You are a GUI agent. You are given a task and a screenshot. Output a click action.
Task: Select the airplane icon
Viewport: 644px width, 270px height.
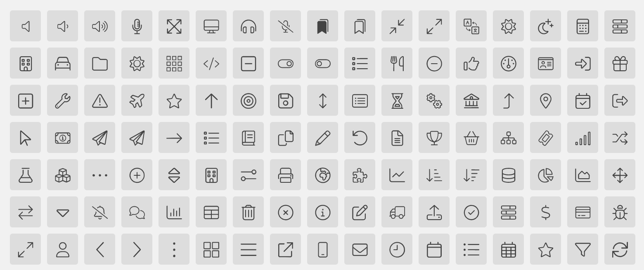point(137,100)
